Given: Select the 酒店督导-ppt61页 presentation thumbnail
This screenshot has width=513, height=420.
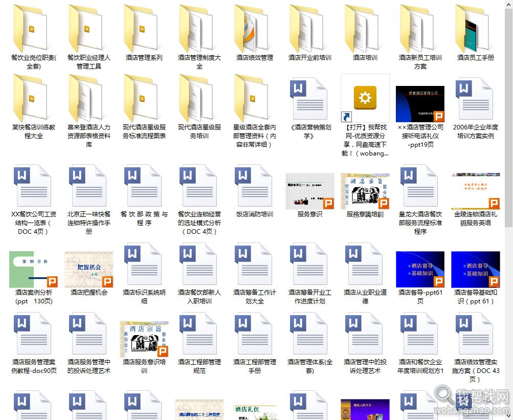Looking at the screenshot, I should click(420, 270).
